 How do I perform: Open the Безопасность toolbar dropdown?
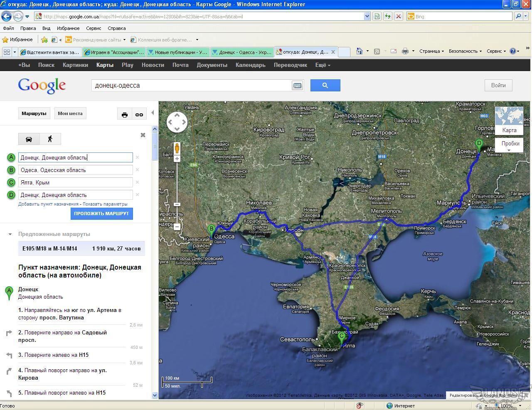coord(465,51)
